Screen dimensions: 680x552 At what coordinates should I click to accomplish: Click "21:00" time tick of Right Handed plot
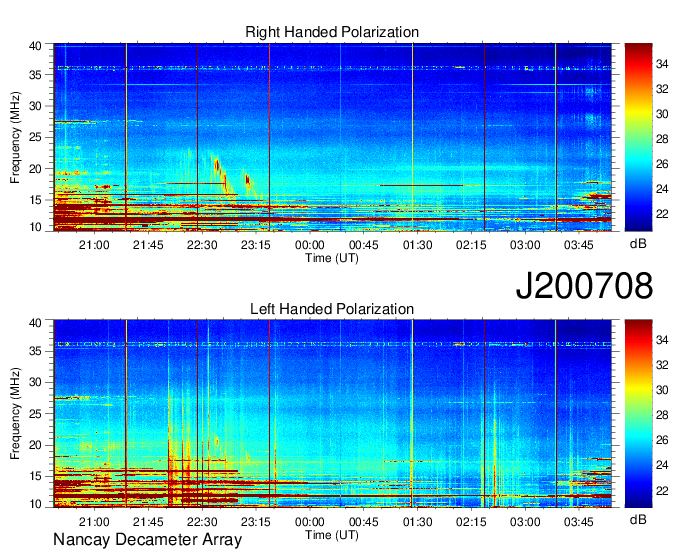pyautogui.click(x=94, y=245)
